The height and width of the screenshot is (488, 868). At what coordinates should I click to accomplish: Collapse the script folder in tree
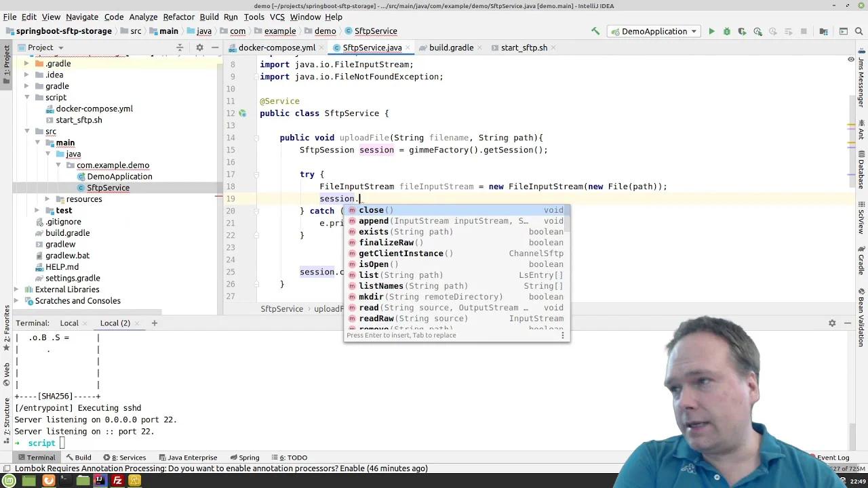coord(26,98)
